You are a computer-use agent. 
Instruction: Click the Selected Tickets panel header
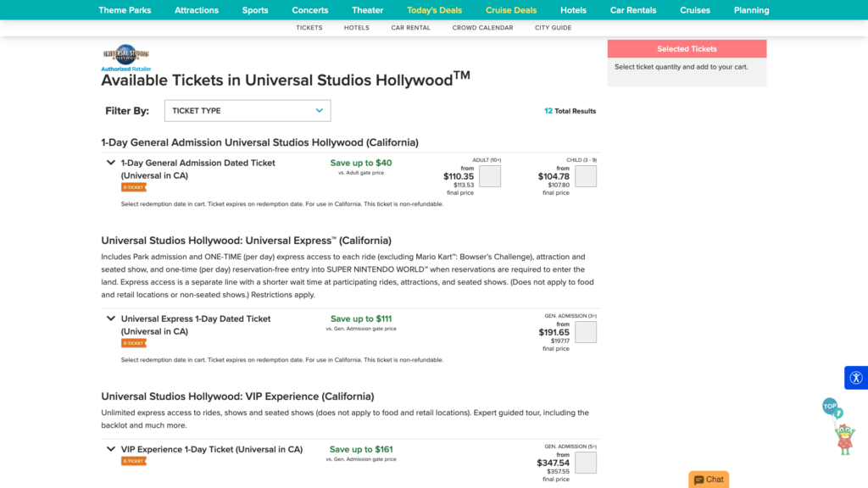[x=687, y=48]
